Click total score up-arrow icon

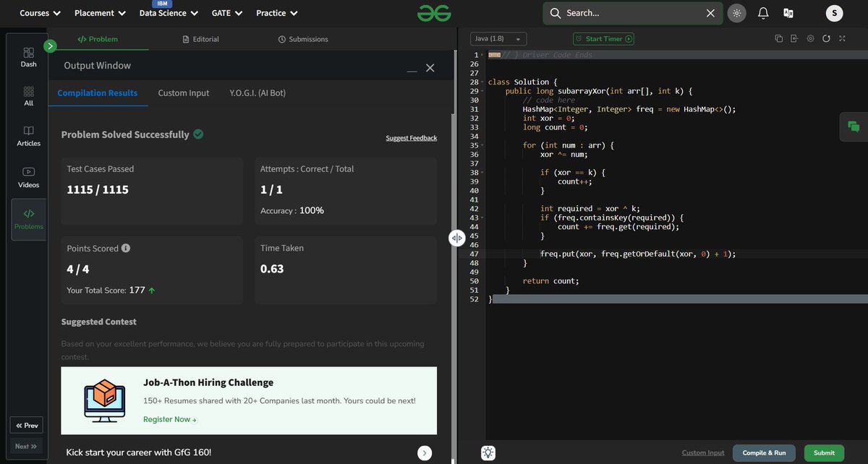click(152, 291)
